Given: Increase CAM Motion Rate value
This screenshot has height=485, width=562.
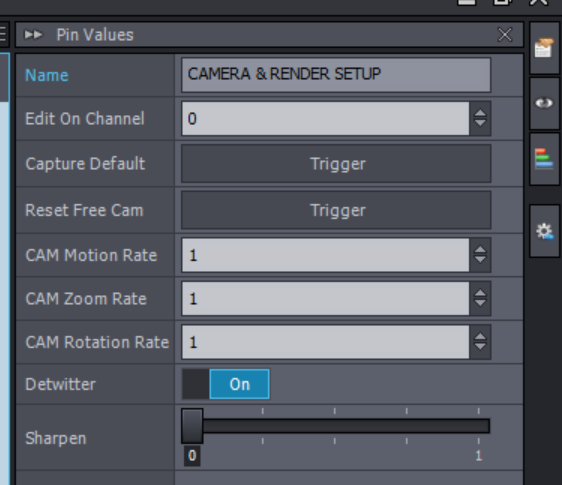Looking at the screenshot, I should [x=480, y=250].
